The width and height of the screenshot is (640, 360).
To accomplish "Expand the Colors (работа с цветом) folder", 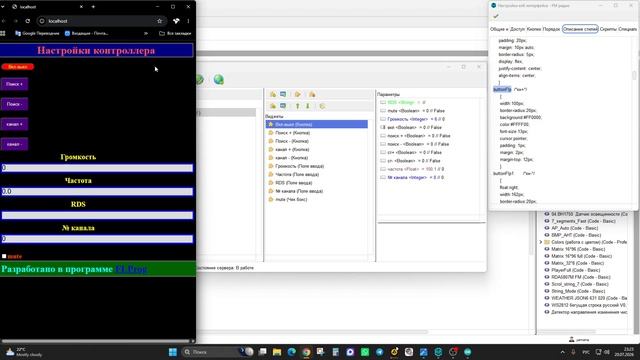I will click(x=541, y=242).
